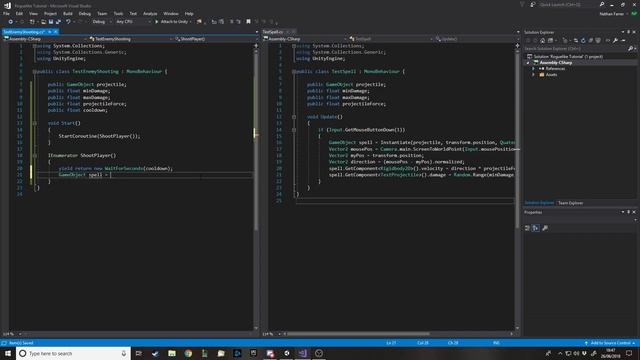Click the Property Pages wrench icon in Properties
Viewport: 640px width, 360px height.
click(x=545, y=228)
